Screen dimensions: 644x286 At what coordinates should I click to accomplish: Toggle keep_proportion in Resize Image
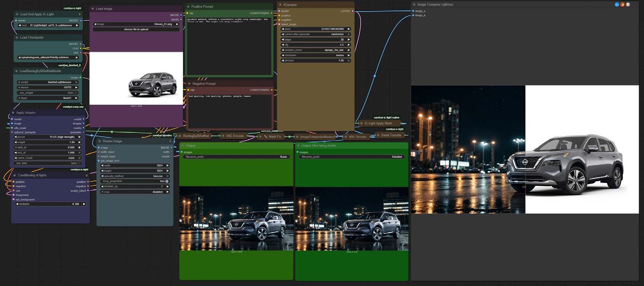tap(134, 181)
